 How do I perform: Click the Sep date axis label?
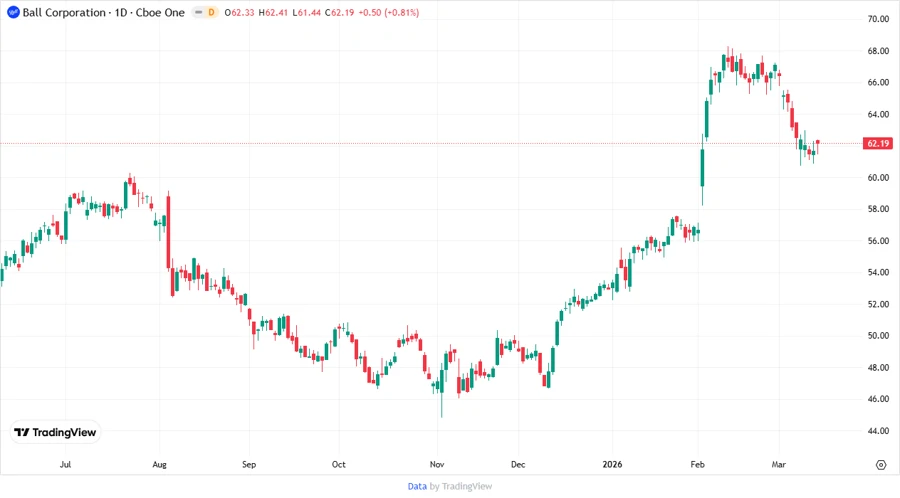(x=249, y=464)
